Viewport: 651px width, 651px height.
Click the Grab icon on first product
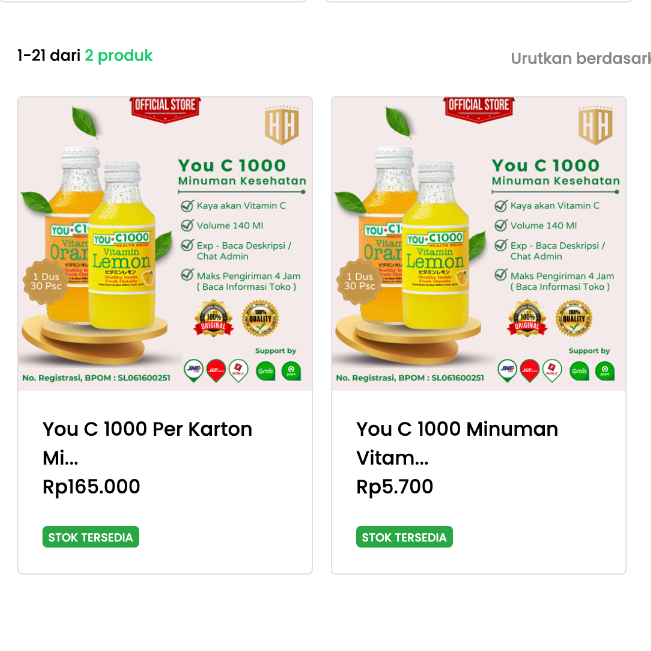click(265, 371)
